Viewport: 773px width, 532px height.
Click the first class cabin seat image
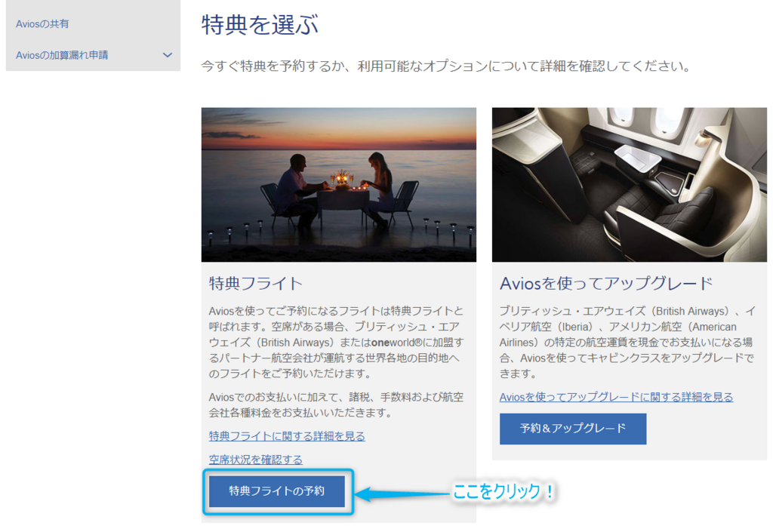click(x=629, y=184)
